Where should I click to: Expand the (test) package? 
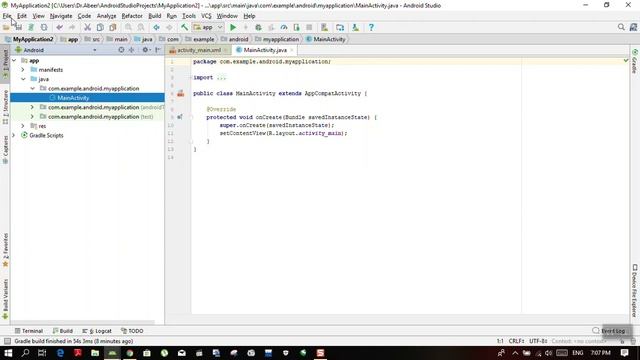[x=32, y=117]
